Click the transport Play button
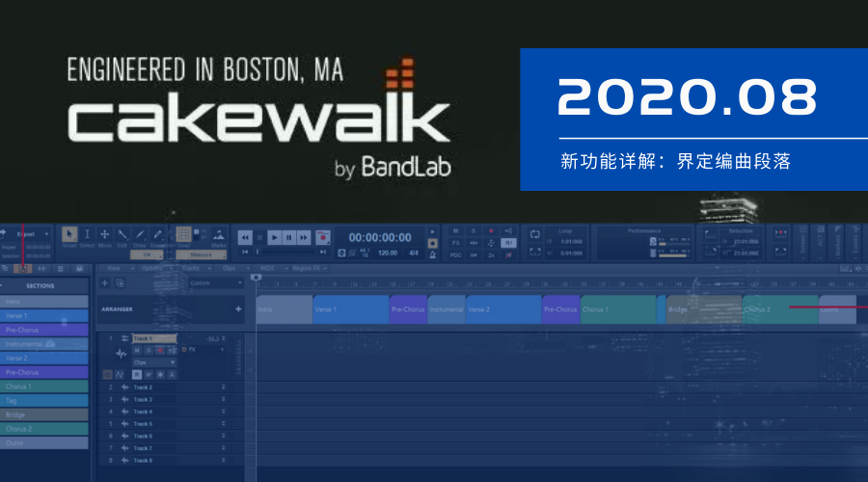The width and height of the screenshot is (868, 482). pos(274,238)
